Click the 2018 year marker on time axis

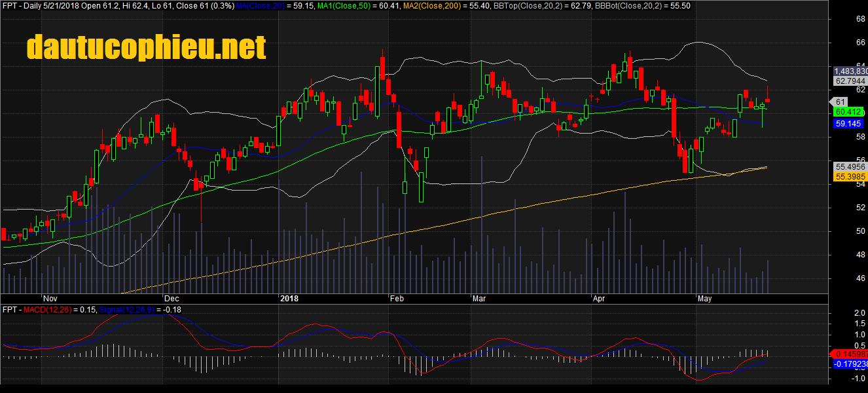click(288, 299)
